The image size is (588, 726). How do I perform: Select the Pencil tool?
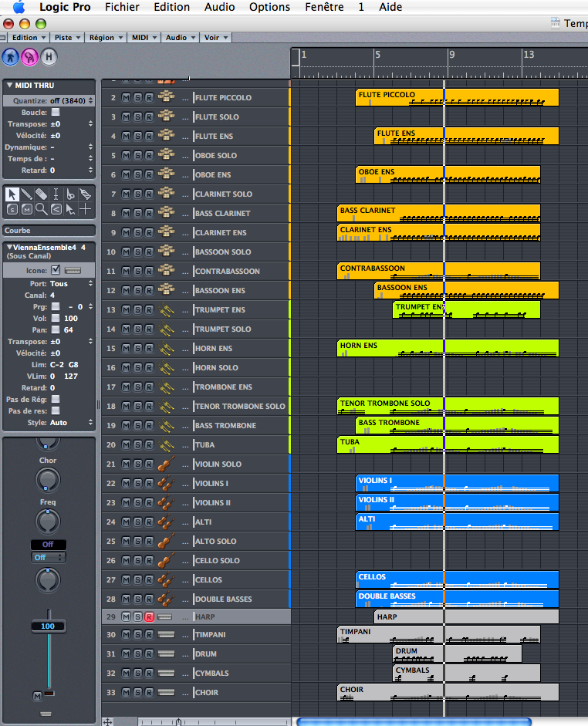pos(27,194)
